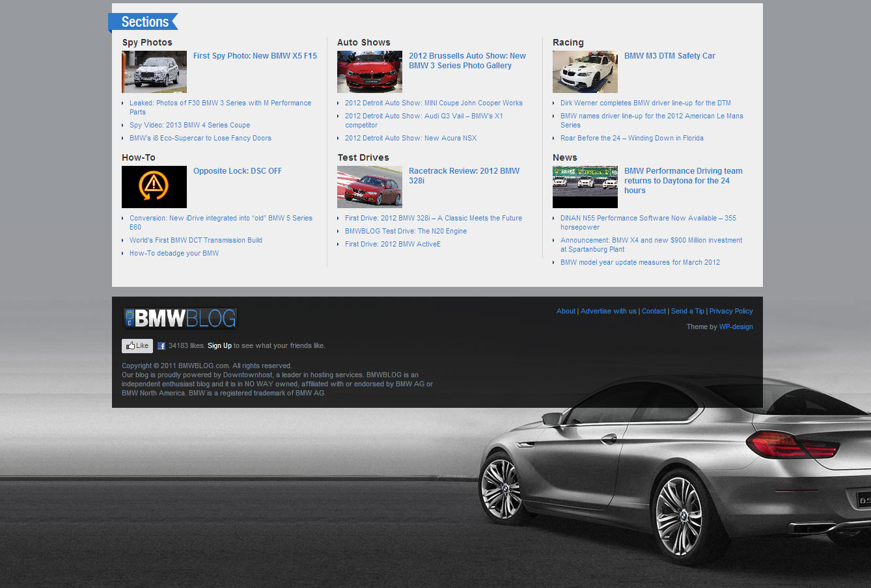Screen dimensions: 871x588
Task: Open 'Spy Video: 2013 BMW 4 Series Coupe'
Action: click(x=189, y=125)
